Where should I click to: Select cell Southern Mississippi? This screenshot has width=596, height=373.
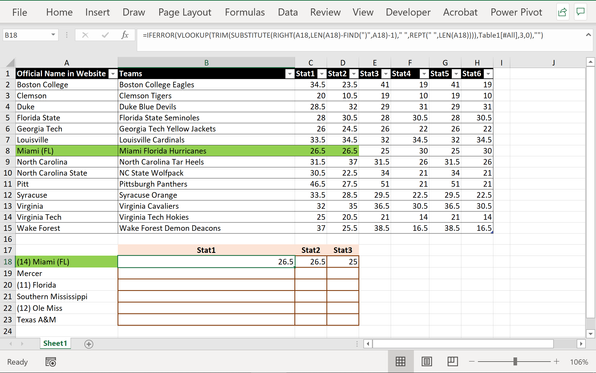point(67,297)
